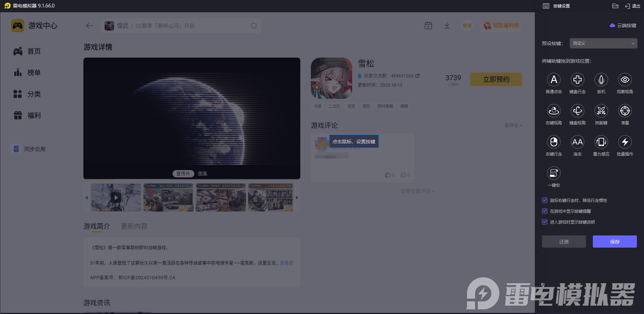Expand 去评论 link arrow
The height and width of the screenshot is (314, 644).
(x=513, y=125)
